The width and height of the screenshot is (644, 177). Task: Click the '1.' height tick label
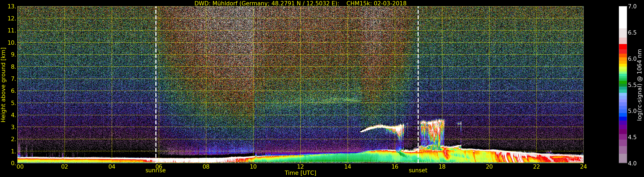(x=14, y=151)
